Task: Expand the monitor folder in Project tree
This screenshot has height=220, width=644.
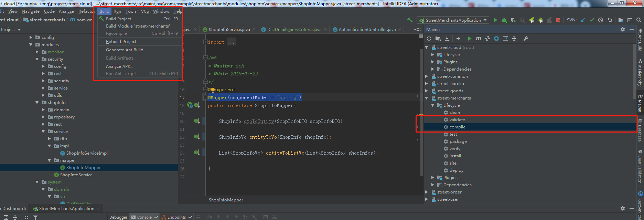Action: (x=37, y=52)
